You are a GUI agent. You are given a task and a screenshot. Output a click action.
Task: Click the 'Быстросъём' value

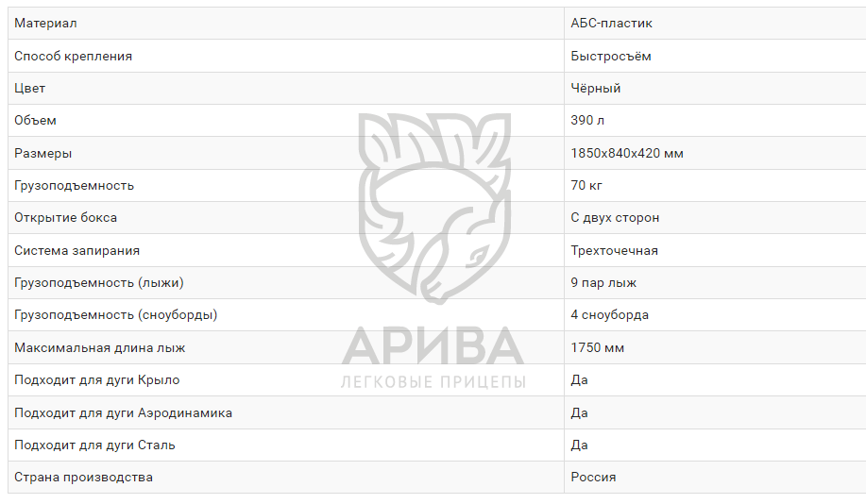[611, 56]
